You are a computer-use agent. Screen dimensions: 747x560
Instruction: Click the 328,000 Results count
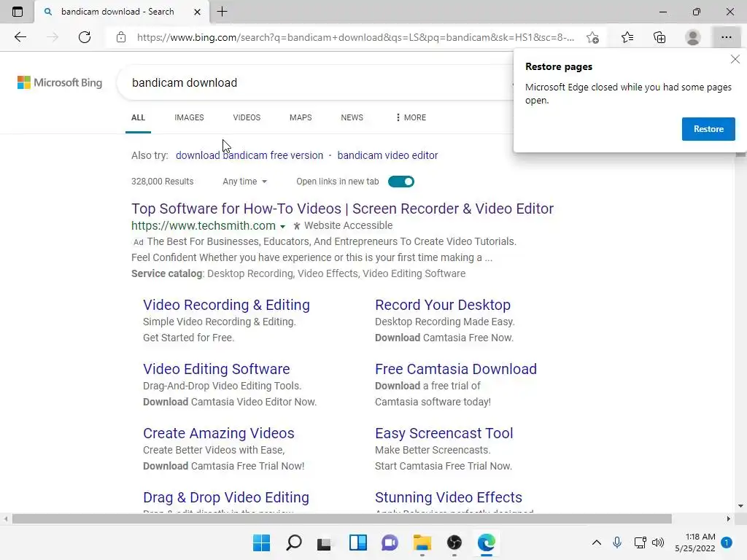click(x=163, y=182)
